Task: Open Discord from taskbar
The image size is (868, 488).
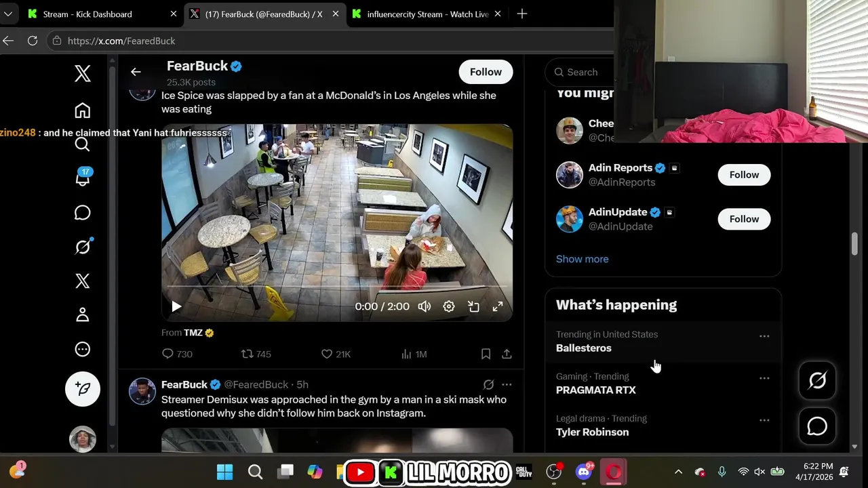Action: tap(584, 472)
